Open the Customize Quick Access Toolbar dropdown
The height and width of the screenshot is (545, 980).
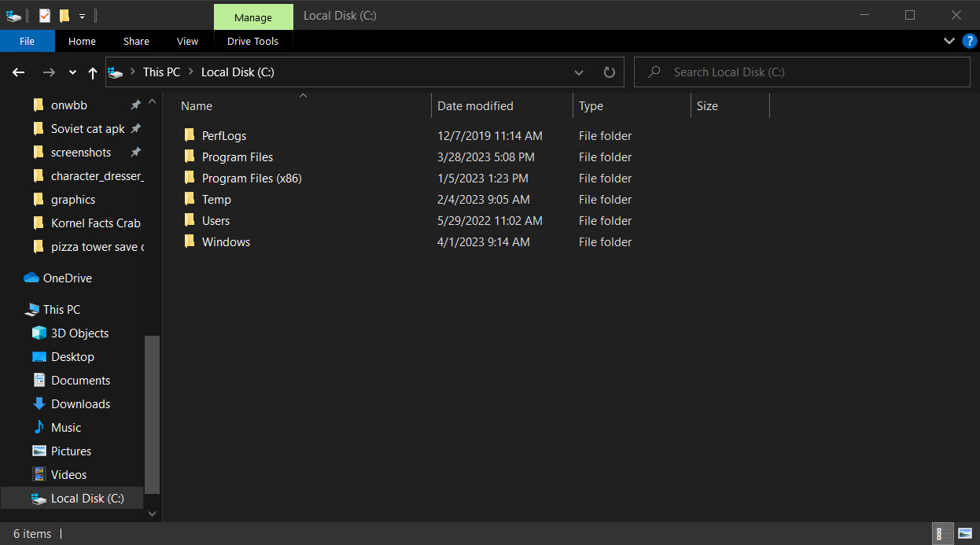coord(82,16)
